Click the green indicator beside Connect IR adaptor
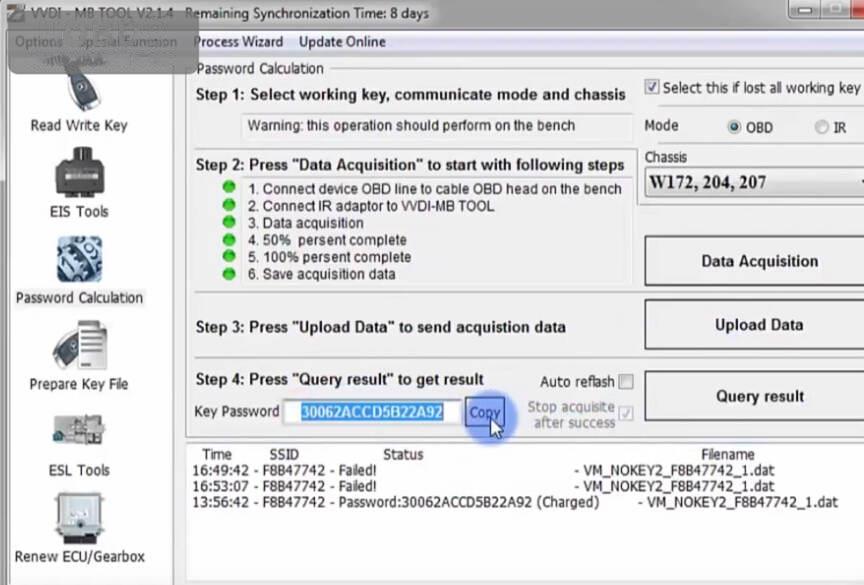The height and width of the screenshot is (585, 864). point(229,205)
